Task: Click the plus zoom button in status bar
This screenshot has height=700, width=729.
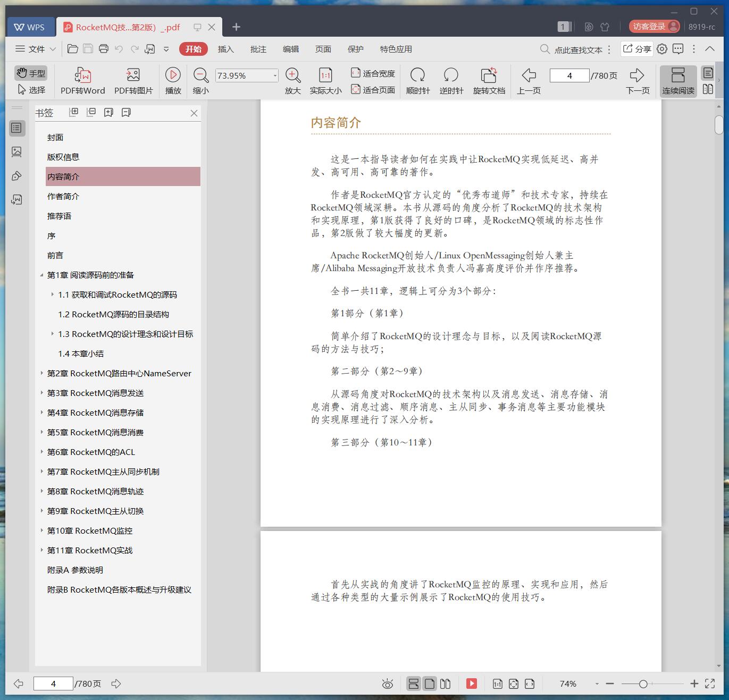Action: click(x=694, y=684)
